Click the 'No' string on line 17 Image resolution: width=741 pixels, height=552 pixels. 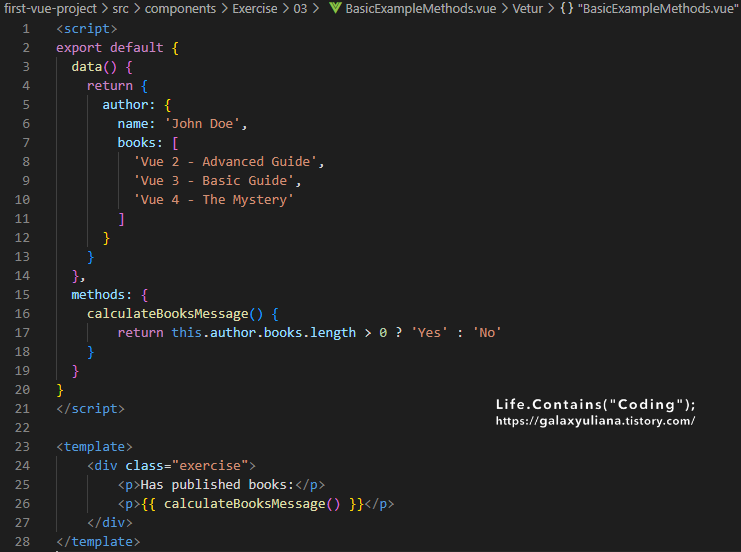tap(487, 333)
